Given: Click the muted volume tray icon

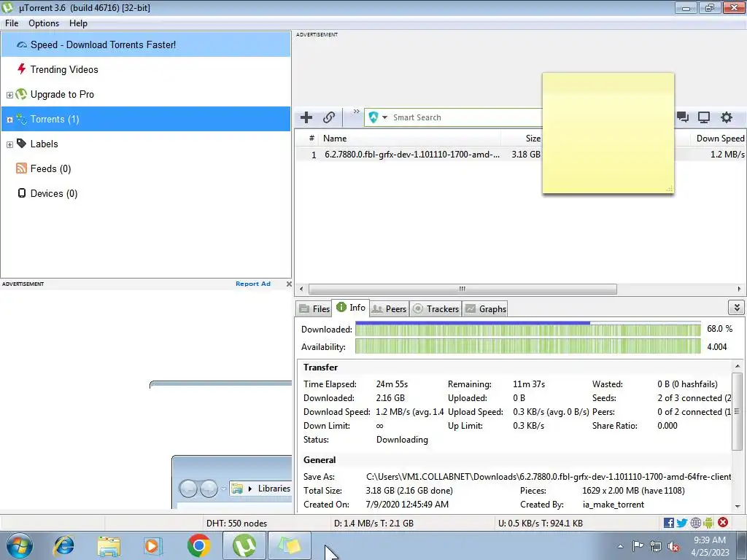Looking at the screenshot, I should point(673,546).
